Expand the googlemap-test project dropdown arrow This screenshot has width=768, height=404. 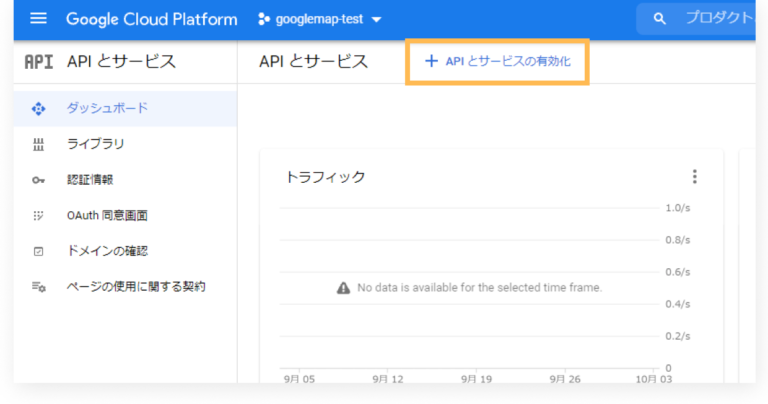click(x=376, y=20)
